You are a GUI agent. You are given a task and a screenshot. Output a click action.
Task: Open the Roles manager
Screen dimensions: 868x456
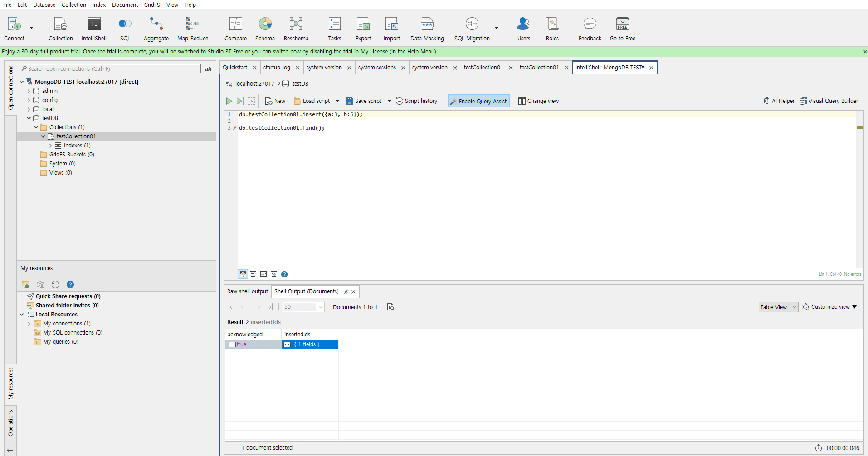coord(552,29)
